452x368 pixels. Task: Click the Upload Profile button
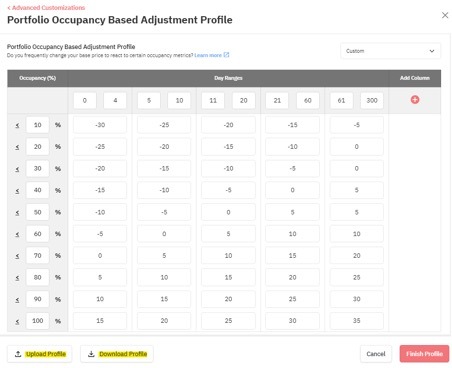coord(40,354)
